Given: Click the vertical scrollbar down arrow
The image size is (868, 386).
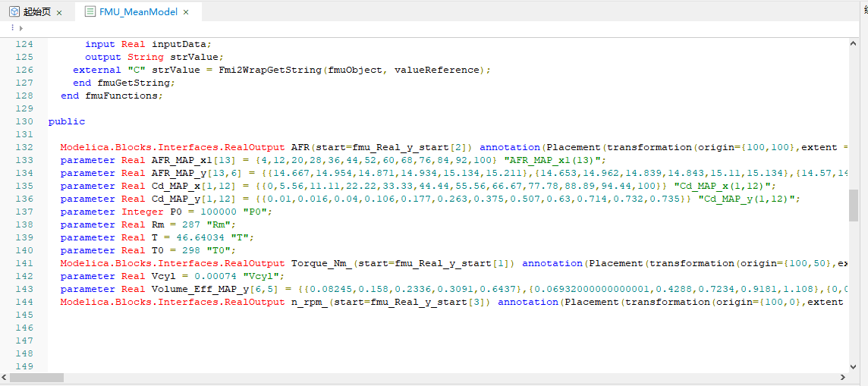Looking at the screenshot, I should (854, 366).
